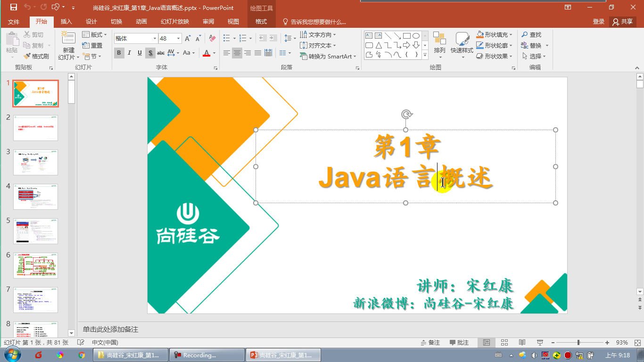Toggle Italic formatting
The image size is (644, 362).
pos(129,53)
